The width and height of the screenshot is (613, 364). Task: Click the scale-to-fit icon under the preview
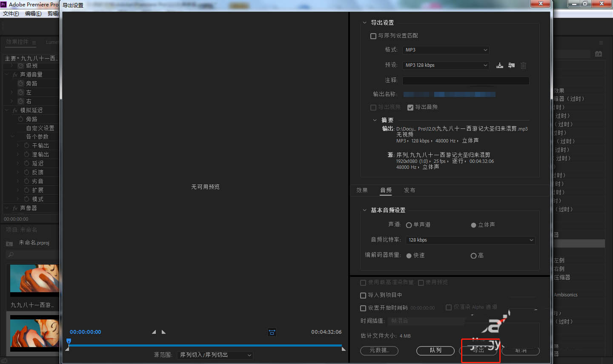pyautogui.click(x=272, y=332)
